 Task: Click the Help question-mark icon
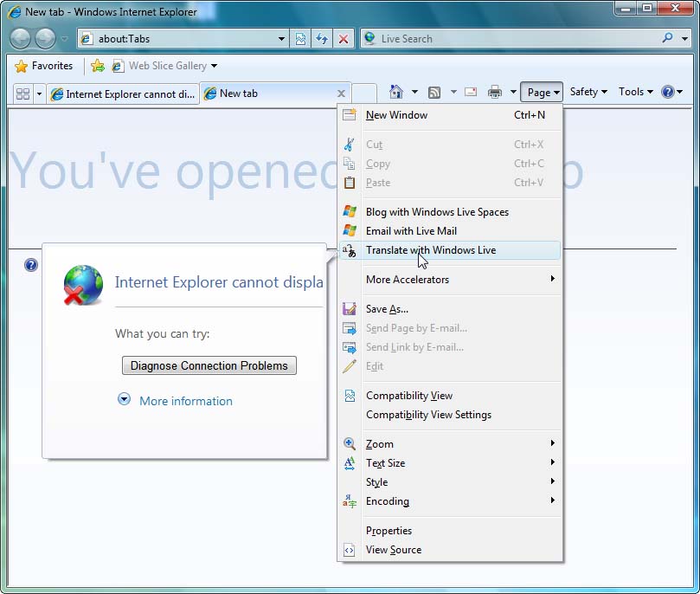tap(668, 92)
